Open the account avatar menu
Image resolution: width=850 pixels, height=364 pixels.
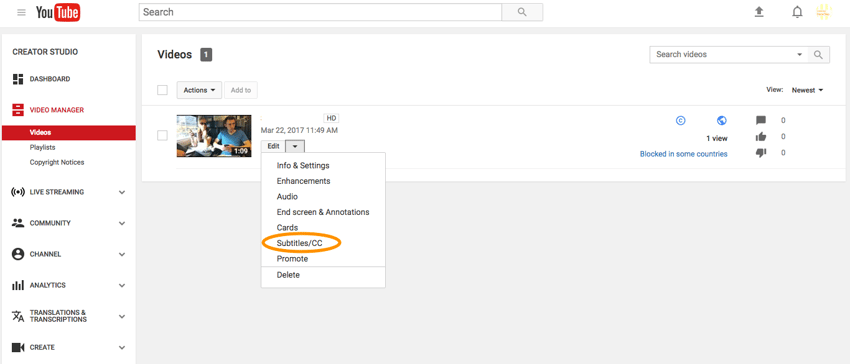coord(823,12)
